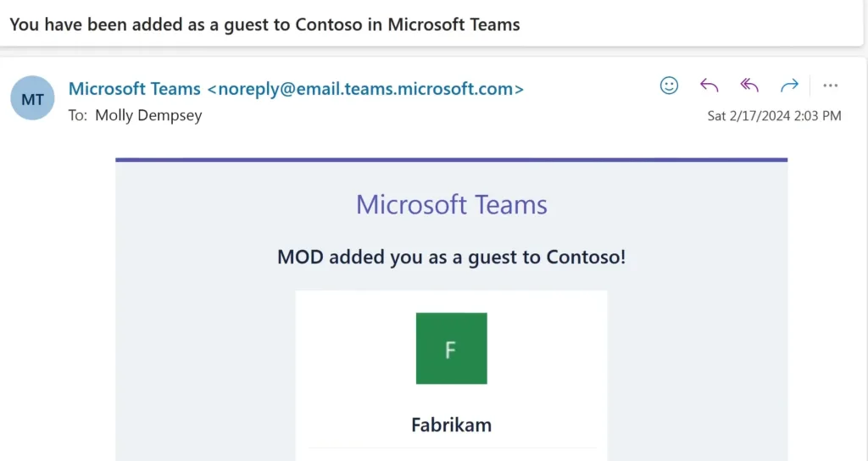The image size is (868, 461).
Task: Open the more actions ellipsis menu
Action: click(830, 86)
